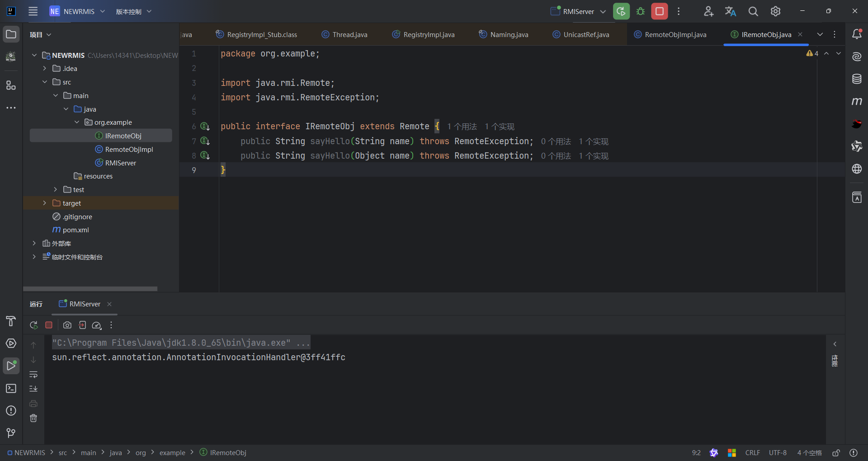This screenshot has height=461, width=868.
Task: Open the NEWRMIS project dropdown
Action: click(77, 11)
